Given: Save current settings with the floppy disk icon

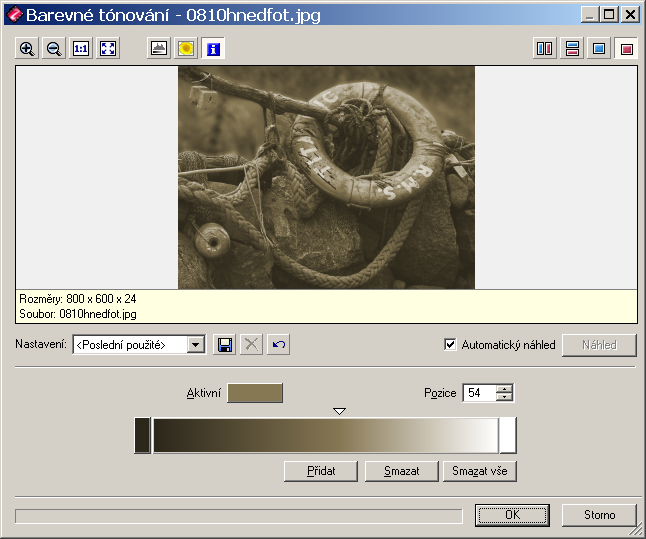Looking at the screenshot, I should click(x=225, y=345).
